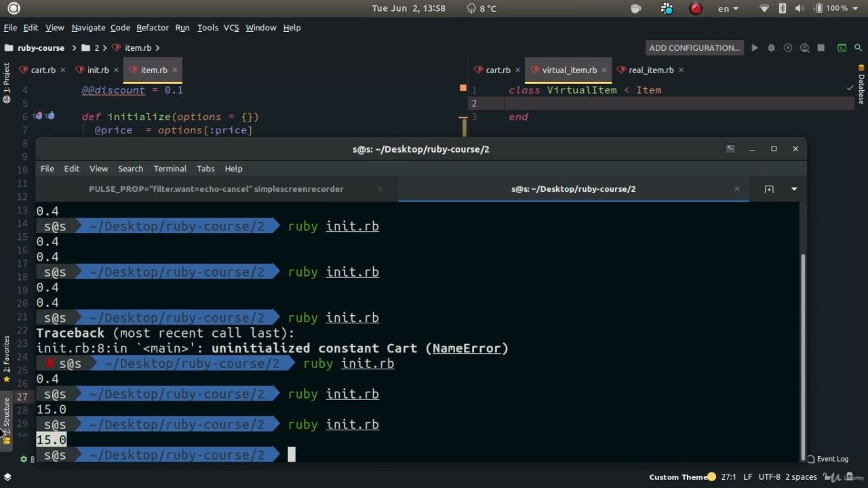This screenshot has width=868, height=488.
Task: Close the simplescreenrecorder terminal tab
Action: 380,189
